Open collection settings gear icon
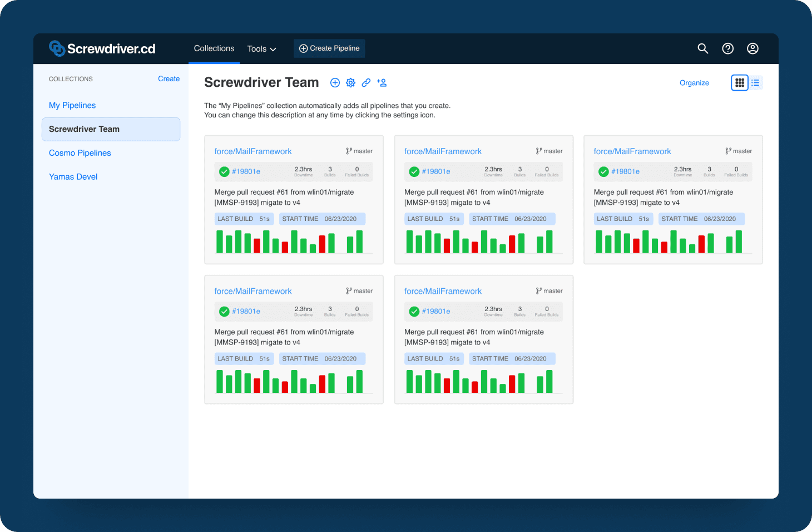 pos(350,83)
